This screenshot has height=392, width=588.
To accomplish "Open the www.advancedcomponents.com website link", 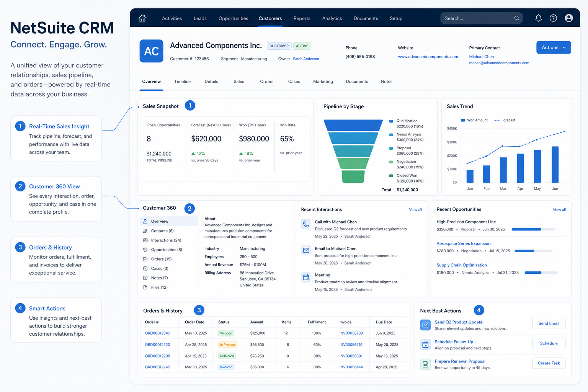I will tap(428, 57).
